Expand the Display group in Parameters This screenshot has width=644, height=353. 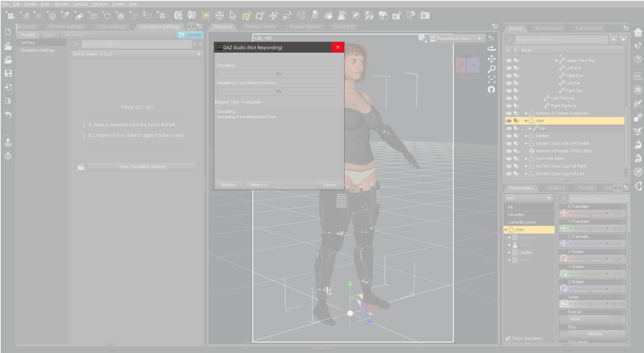pos(510,252)
